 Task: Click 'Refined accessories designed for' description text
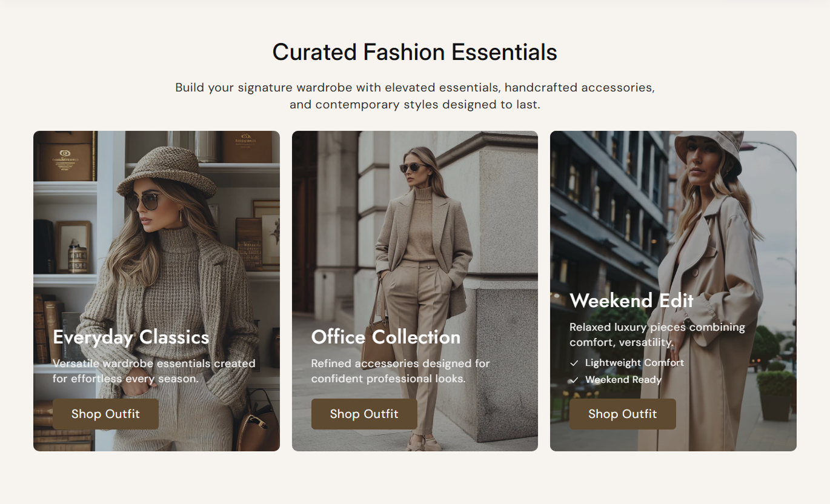pos(400,363)
